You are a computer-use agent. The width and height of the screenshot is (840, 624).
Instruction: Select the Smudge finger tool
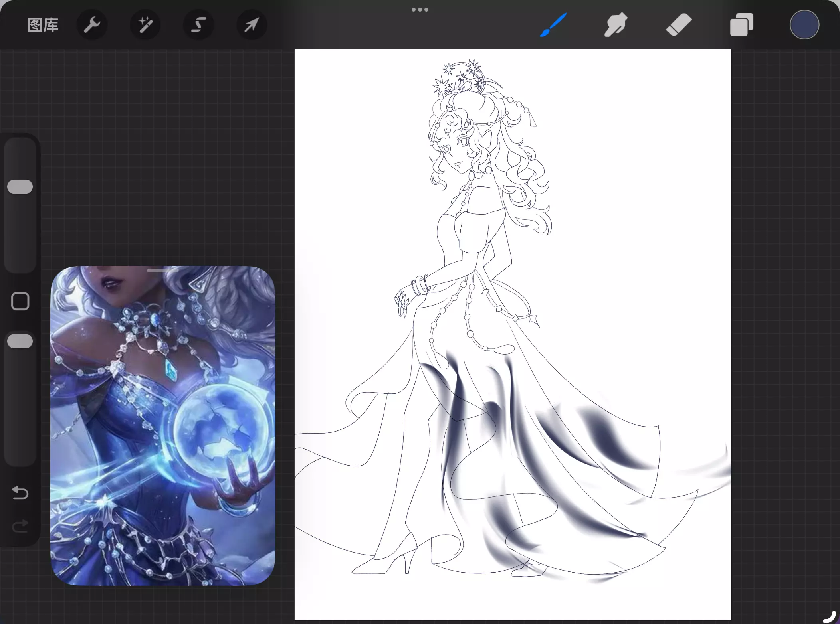616,25
